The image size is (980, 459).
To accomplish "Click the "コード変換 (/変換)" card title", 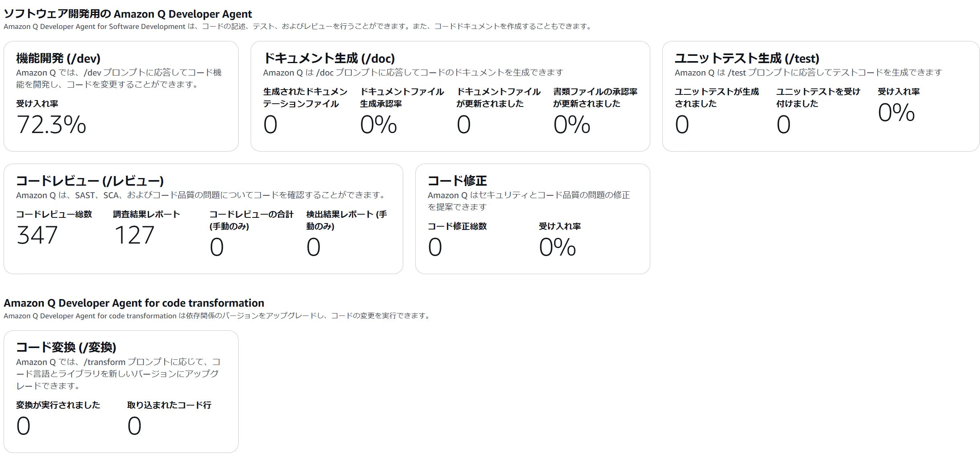I will [66, 347].
